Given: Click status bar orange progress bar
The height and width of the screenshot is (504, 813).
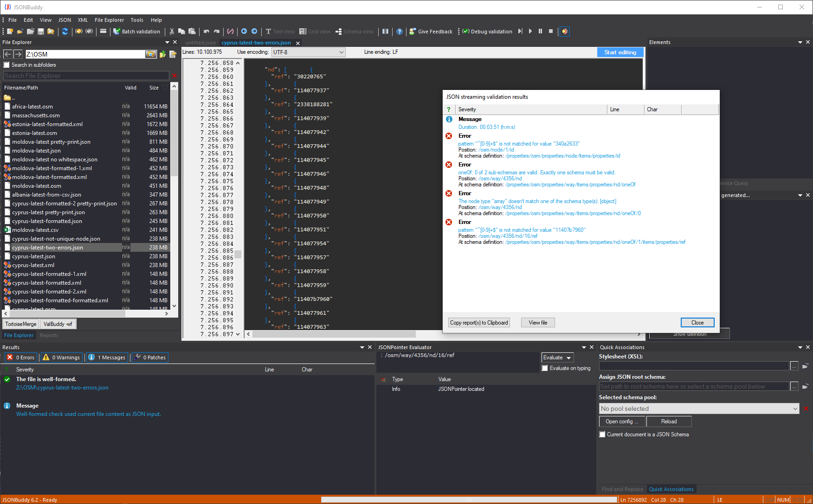Looking at the screenshot, I should [469, 500].
